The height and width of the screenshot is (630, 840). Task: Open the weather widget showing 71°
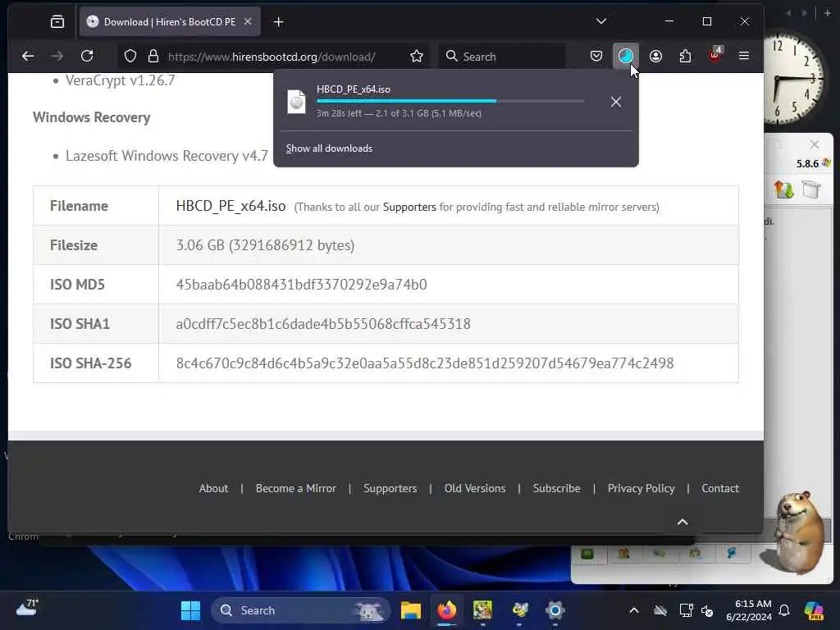tap(27, 608)
